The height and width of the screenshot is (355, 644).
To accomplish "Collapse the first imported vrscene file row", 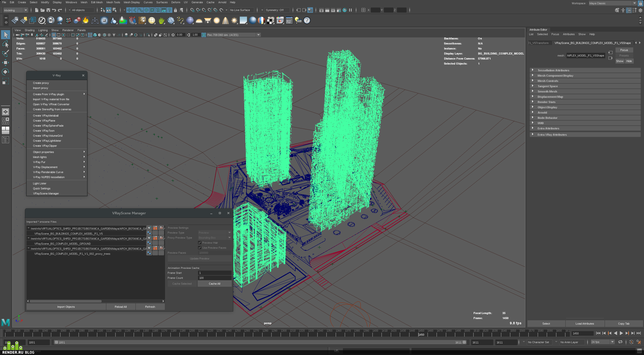I will tap(28, 228).
